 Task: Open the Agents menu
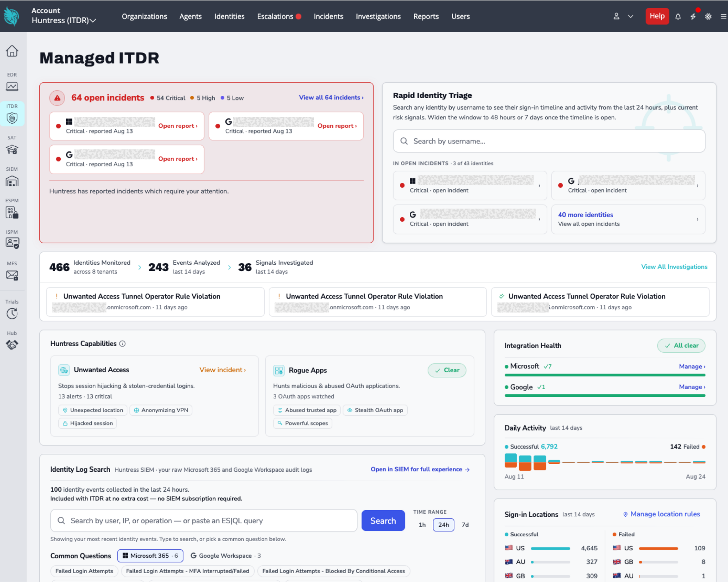(190, 16)
